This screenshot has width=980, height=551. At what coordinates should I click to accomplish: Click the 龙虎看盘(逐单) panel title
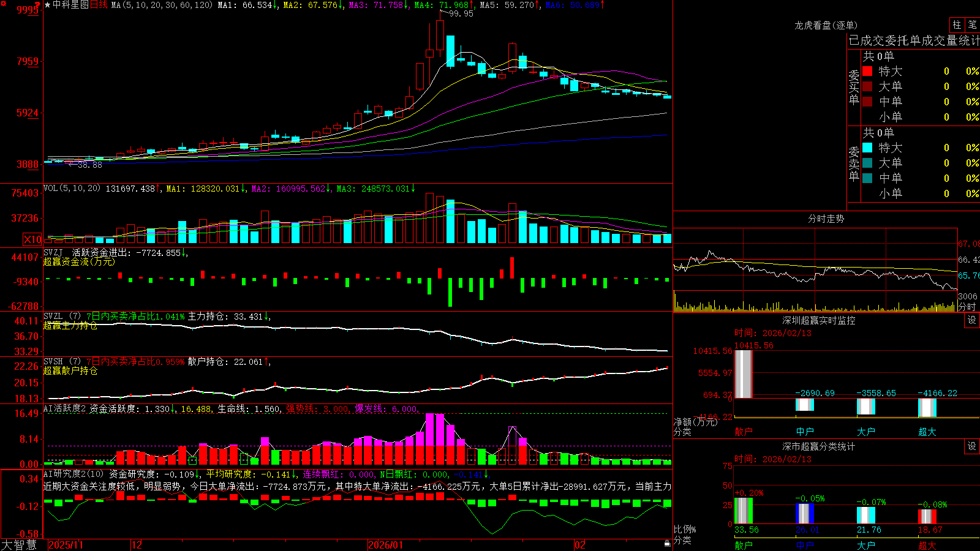826,25
